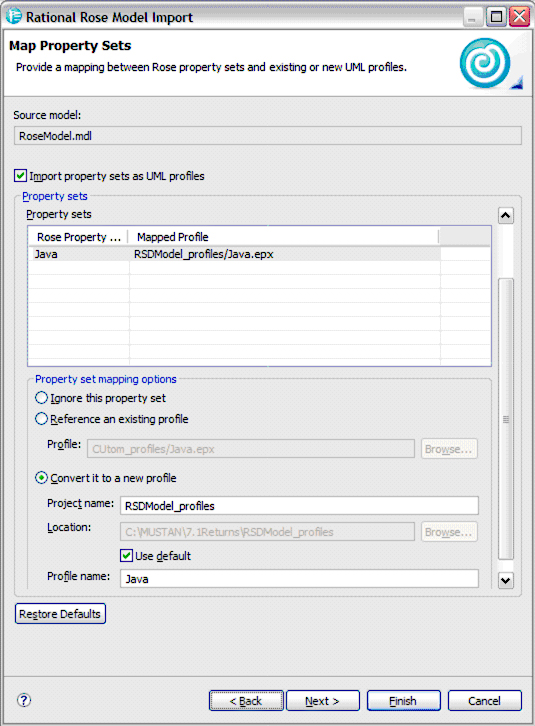535x726 pixels.
Task: Go back with the < Back button
Action: [246, 701]
